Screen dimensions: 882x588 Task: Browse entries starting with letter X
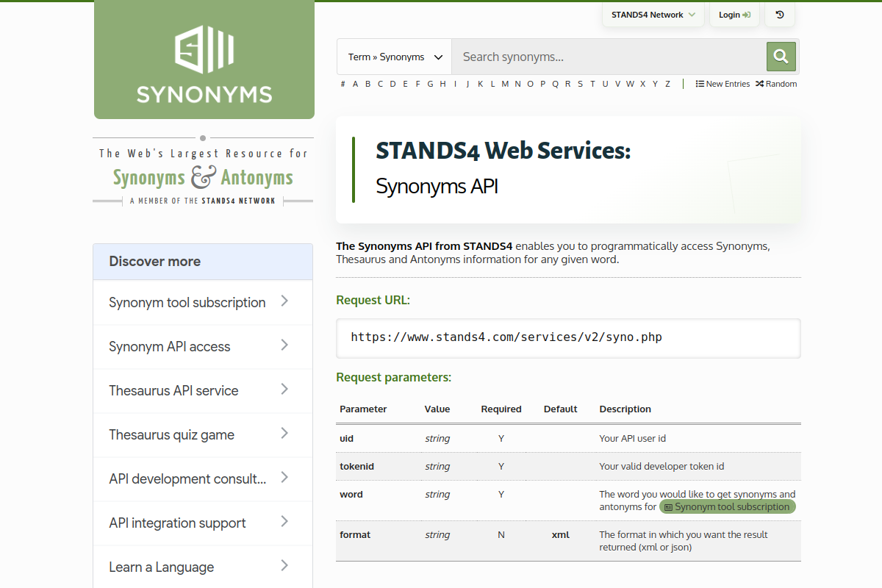(643, 84)
